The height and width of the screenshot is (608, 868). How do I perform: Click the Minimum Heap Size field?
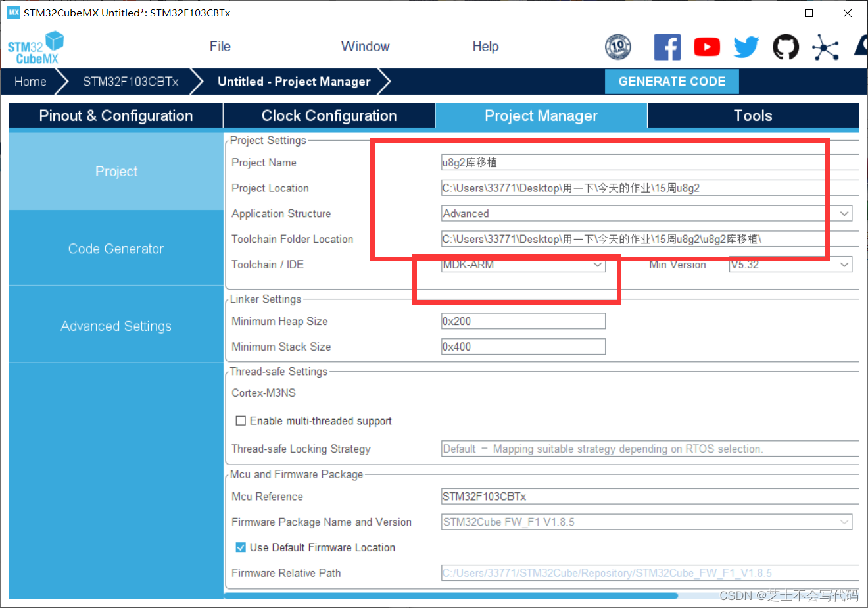523,321
